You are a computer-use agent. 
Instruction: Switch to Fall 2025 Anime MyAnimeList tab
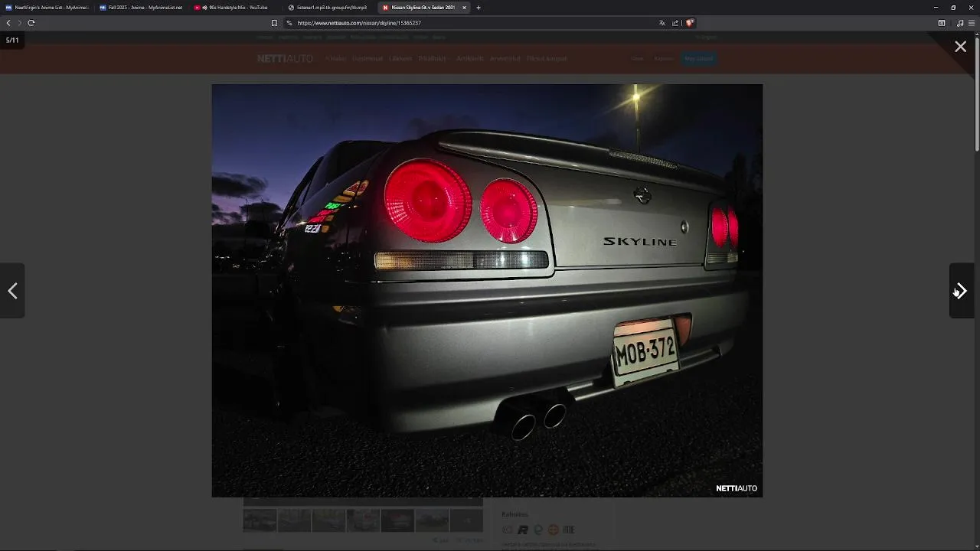coord(141,8)
